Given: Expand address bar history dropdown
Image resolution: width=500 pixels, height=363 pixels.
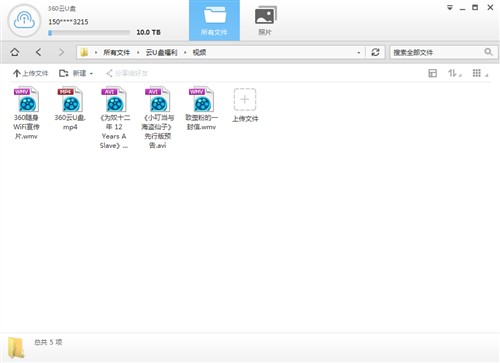Looking at the screenshot, I should [359, 53].
